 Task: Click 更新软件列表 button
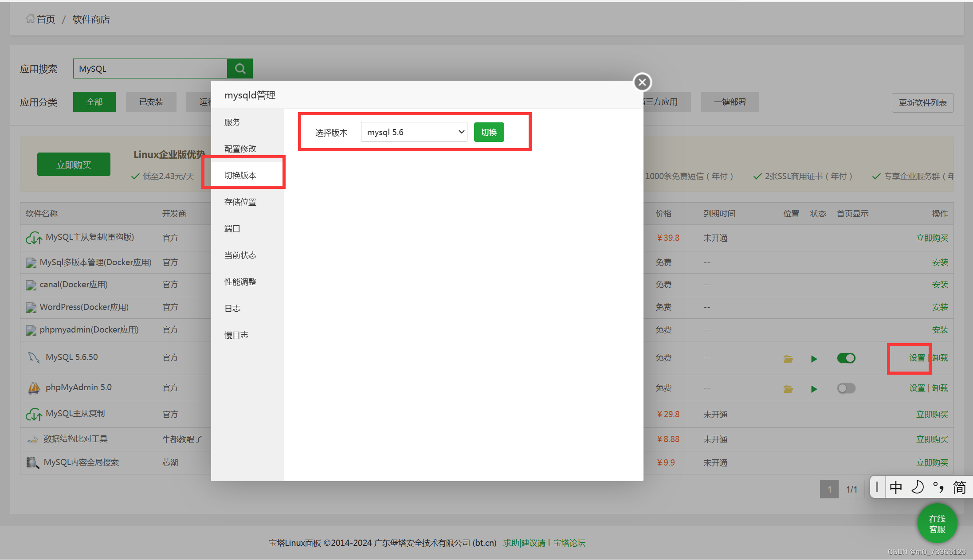tap(922, 102)
